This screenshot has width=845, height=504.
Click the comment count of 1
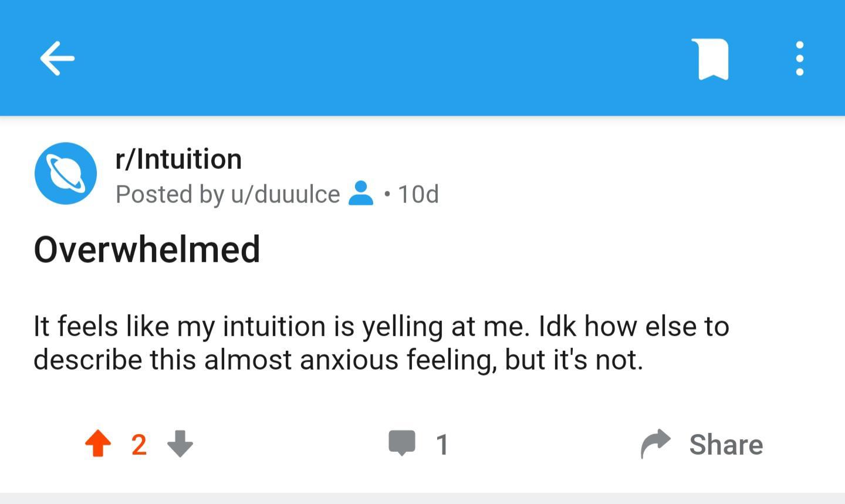coord(442,445)
